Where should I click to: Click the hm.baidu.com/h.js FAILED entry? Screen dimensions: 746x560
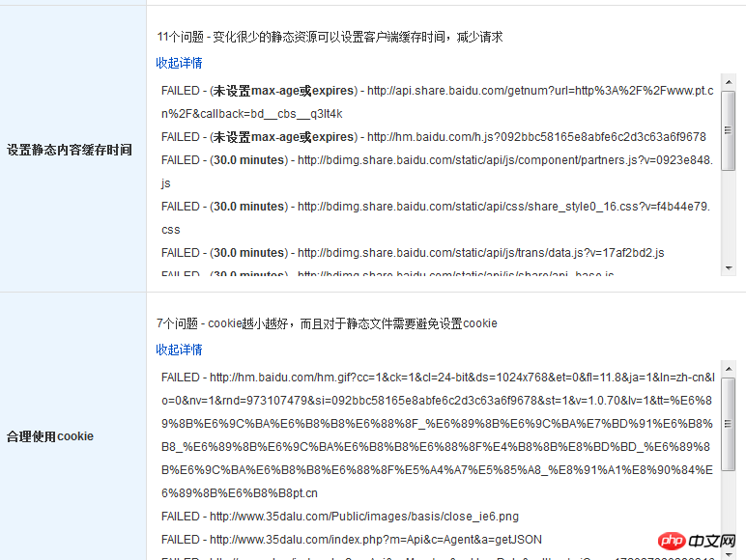pos(434,137)
